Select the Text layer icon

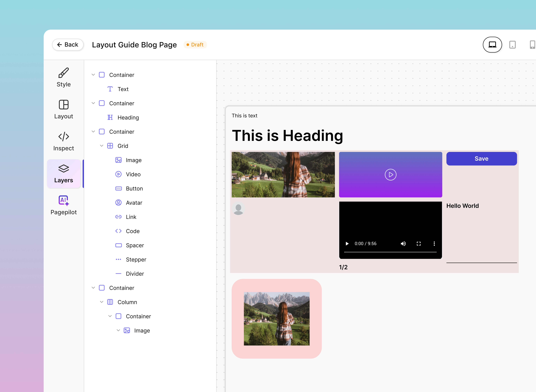(110, 89)
